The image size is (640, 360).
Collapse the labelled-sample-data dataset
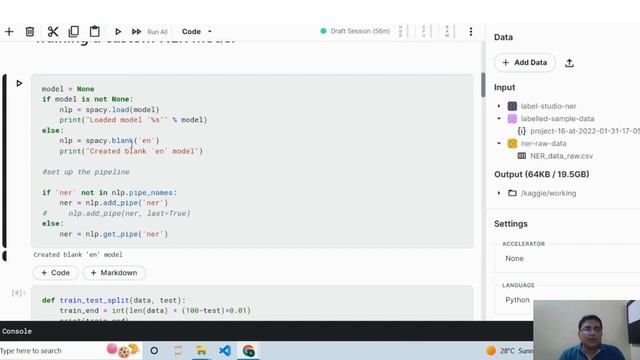coord(499,119)
